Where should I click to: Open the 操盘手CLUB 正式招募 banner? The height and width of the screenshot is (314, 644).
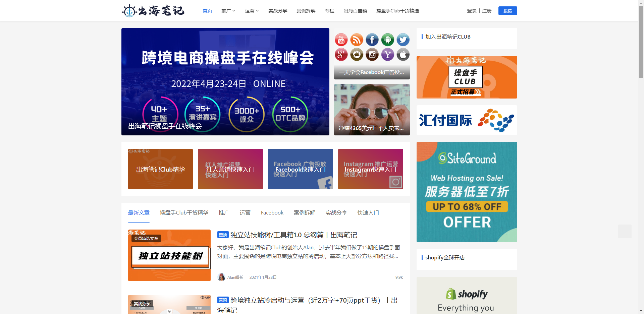click(467, 77)
